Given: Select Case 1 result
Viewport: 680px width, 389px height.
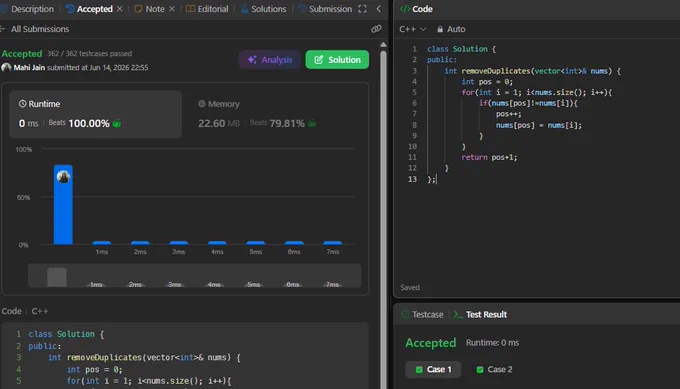Looking at the screenshot, I should click(433, 369).
